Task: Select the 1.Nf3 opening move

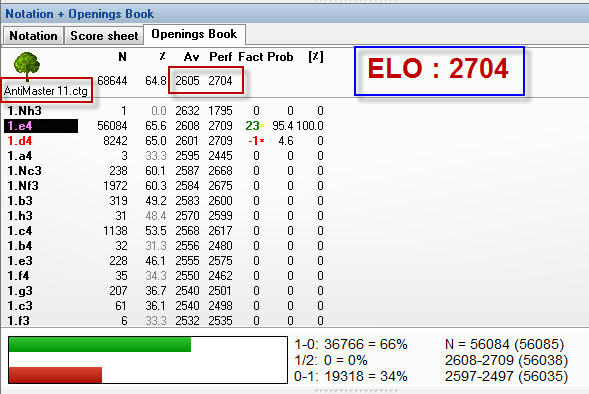Action: pyautogui.click(x=23, y=186)
